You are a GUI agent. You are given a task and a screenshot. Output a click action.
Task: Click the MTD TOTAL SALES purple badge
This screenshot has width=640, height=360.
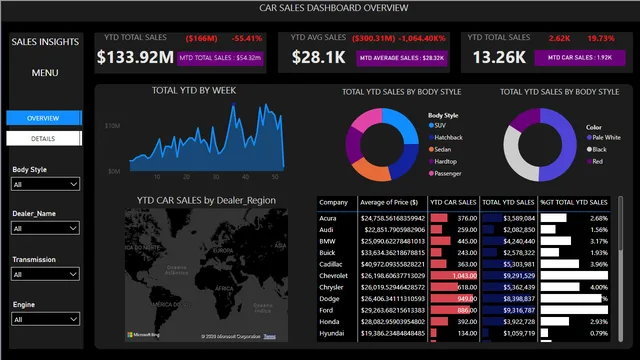(x=220, y=58)
